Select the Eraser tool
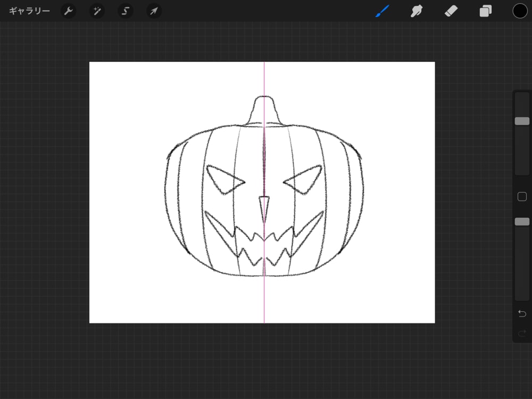532x399 pixels. point(451,11)
